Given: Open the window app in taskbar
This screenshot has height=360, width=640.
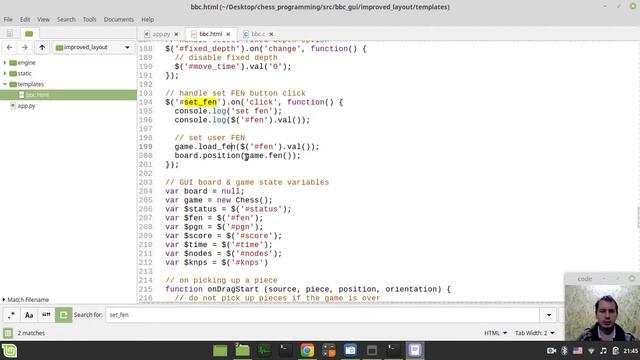Looking at the screenshot, I should (x=372, y=350).
